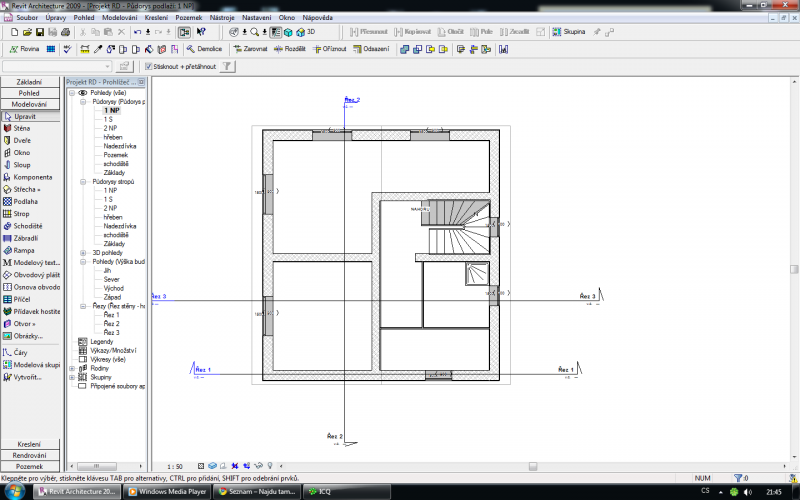Choose the Schodiště (Stairs) tool
Screen dimensions: 800x500
[x=28, y=226]
